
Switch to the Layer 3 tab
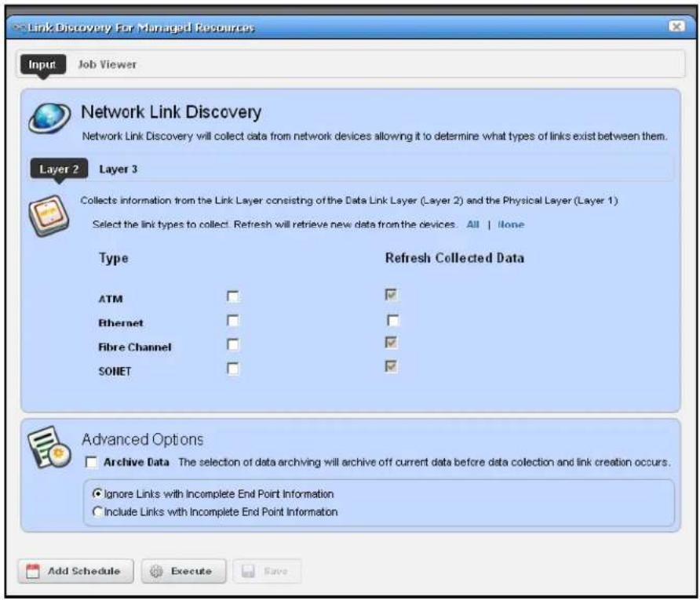tap(118, 169)
